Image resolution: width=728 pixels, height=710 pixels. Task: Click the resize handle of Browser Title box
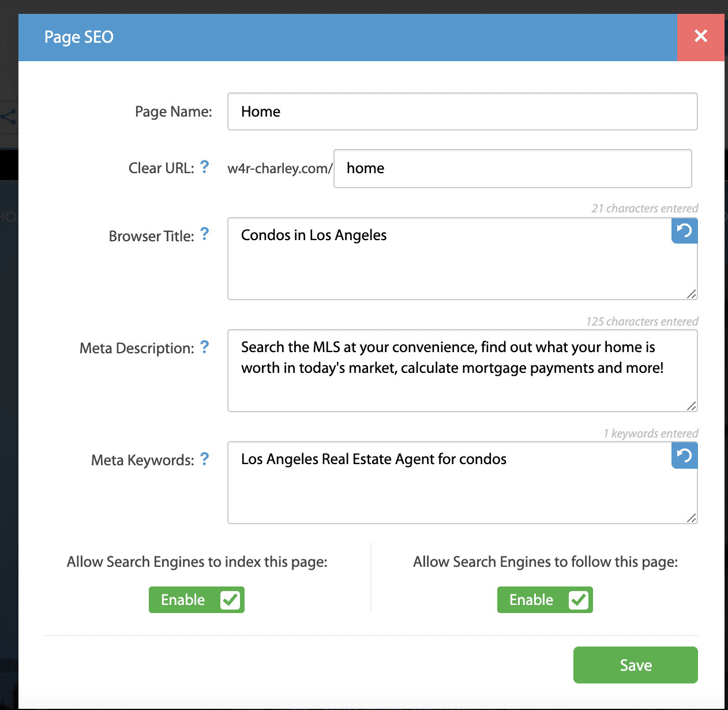[x=691, y=295]
